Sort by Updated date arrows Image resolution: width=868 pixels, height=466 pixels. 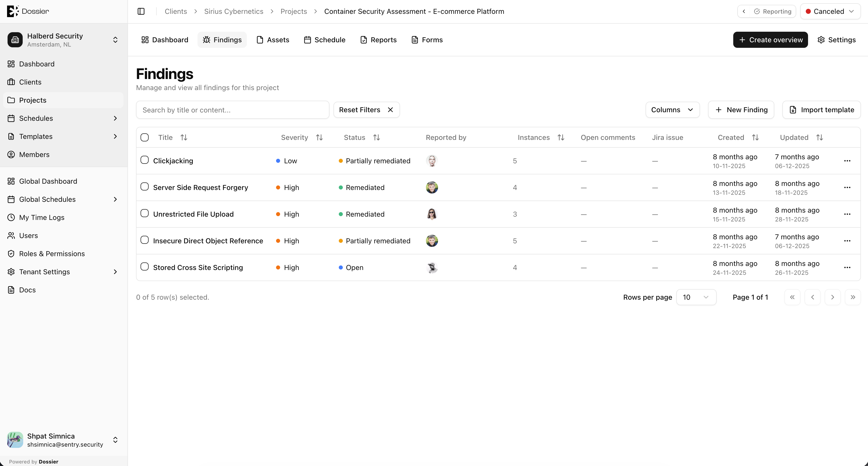click(x=820, y=137)
